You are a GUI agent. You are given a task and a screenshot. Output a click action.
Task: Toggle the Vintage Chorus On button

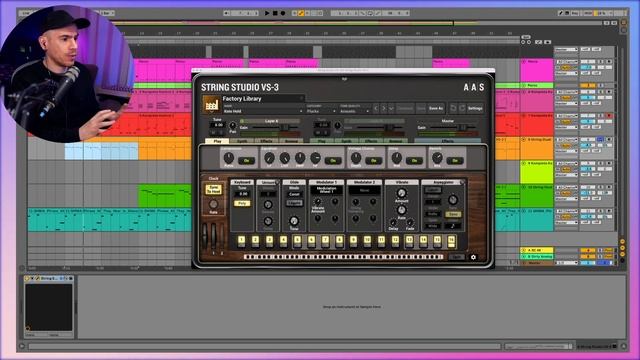click(373, 161)
